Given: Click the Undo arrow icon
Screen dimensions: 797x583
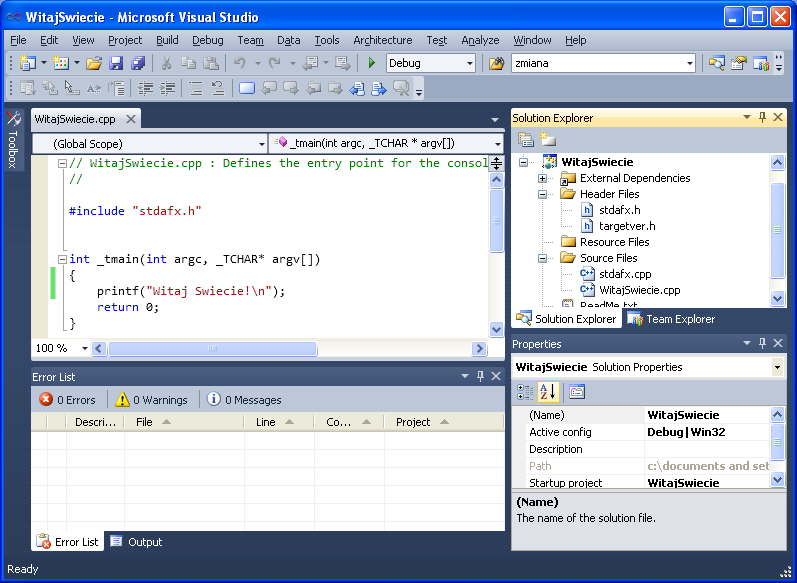Looking at the screenshot, I should click(240, 63).
